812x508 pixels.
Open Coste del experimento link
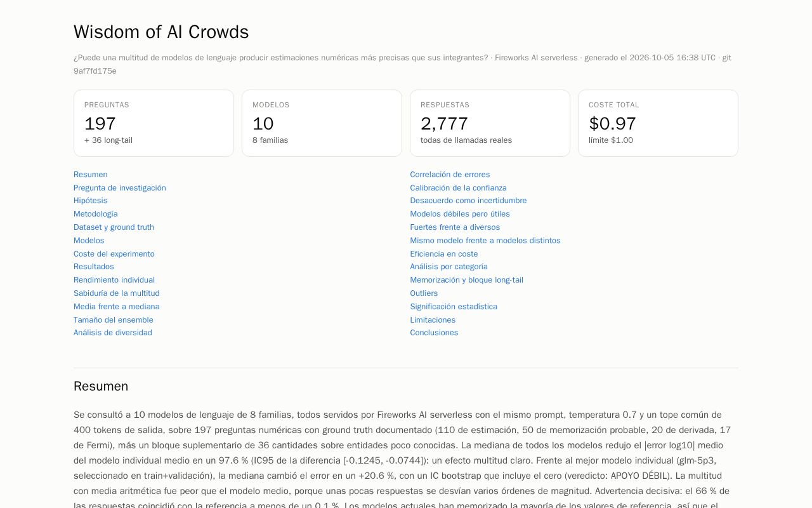coord(114,254)
